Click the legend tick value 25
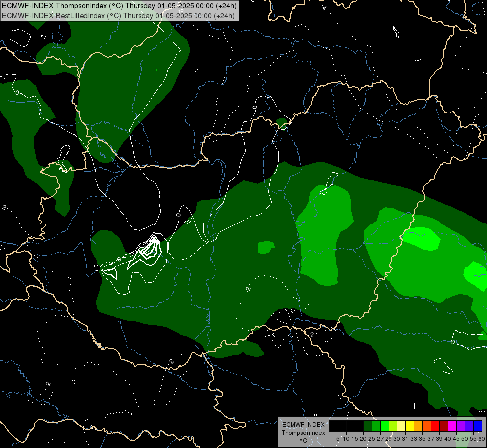The height and width of the screenshot is (448, 487). coord(372,439)
